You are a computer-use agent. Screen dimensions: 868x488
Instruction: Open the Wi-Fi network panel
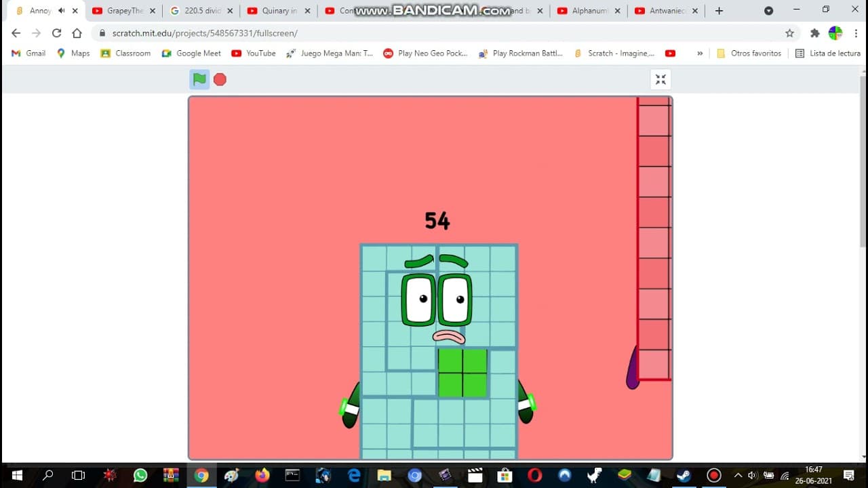[785, 475]
